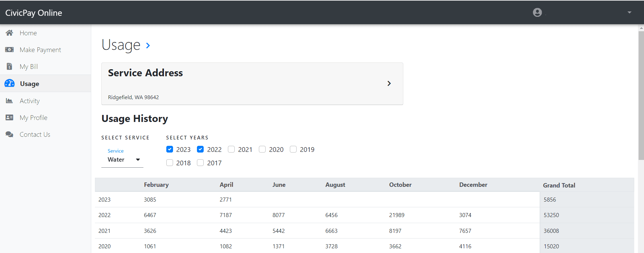This screenshot has width=644, height=253.
Task: Click the 15020 grand total value
Action: tap(551, 246)
